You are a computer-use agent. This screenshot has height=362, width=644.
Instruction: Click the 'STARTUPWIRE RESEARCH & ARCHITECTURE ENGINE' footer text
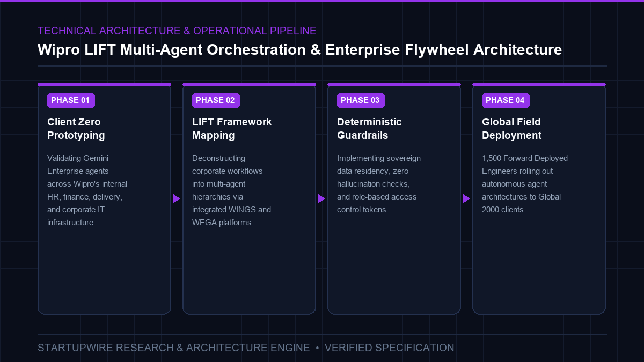coord(174,348)
